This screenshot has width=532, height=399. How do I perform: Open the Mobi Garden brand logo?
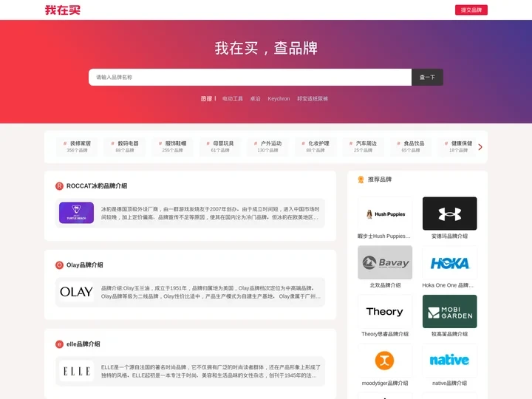449,312
